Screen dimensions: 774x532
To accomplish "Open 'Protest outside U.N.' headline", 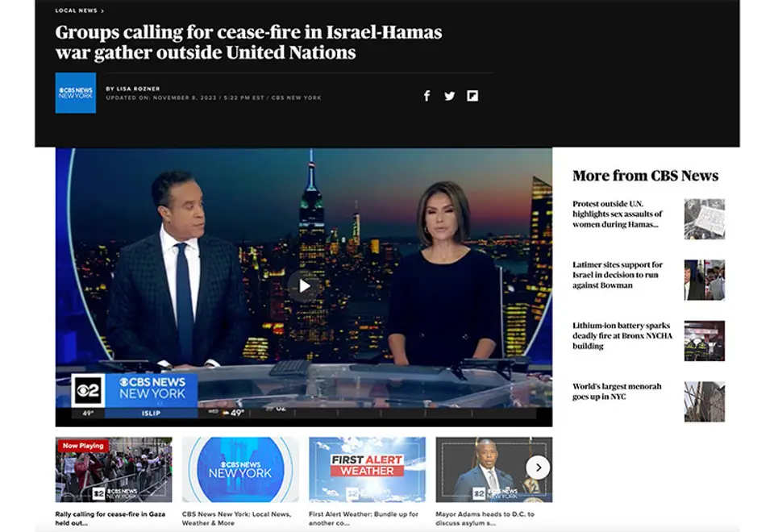I will (618, 214).
